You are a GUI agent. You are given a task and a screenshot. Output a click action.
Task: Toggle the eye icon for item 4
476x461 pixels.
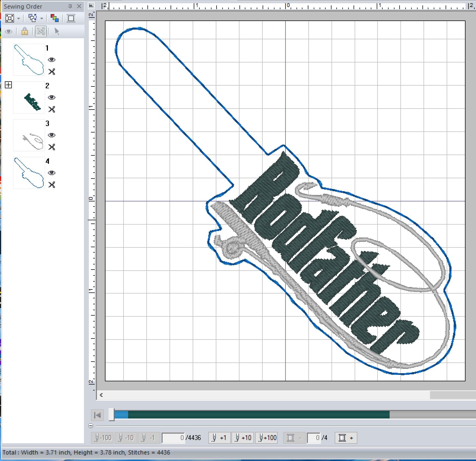tap(51, 173)
